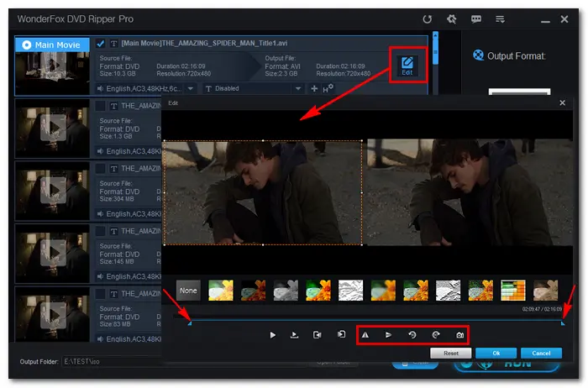Check the box for the 1.3 GB title

tap(100, 106)
